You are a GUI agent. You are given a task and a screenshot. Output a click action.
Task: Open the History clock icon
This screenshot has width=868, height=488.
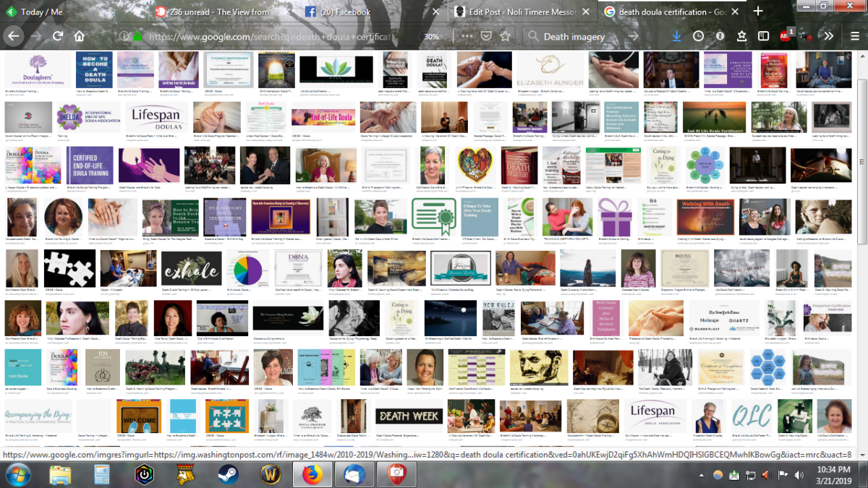tap(699, 36)
